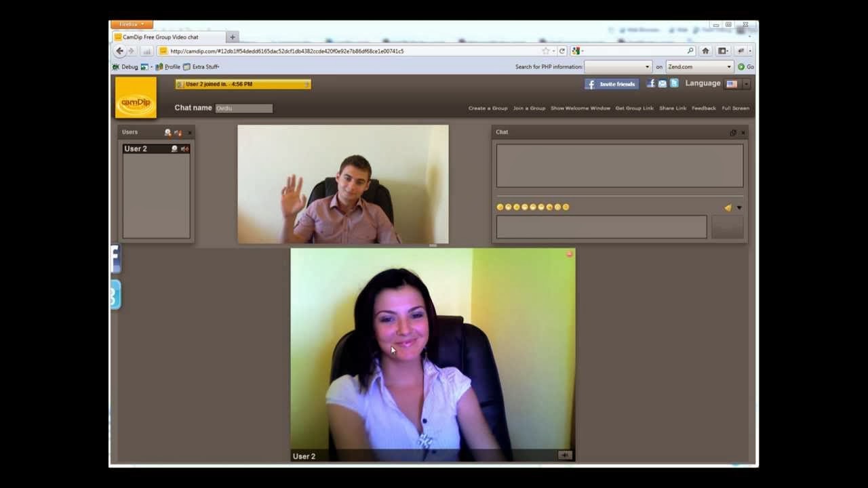Image resolution: width=868 pixels, height=488 pixels.
Task: Open the PHP information search combo box
Action: [618, 66]
